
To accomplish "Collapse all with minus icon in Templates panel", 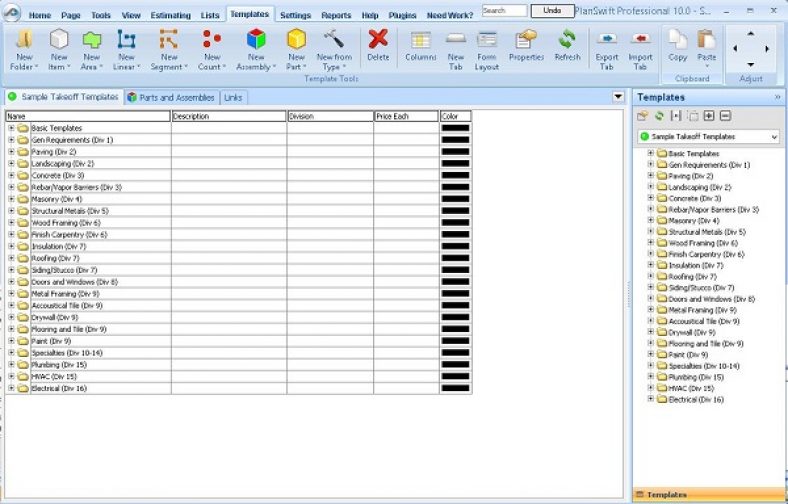I will (x=725, y=116).
